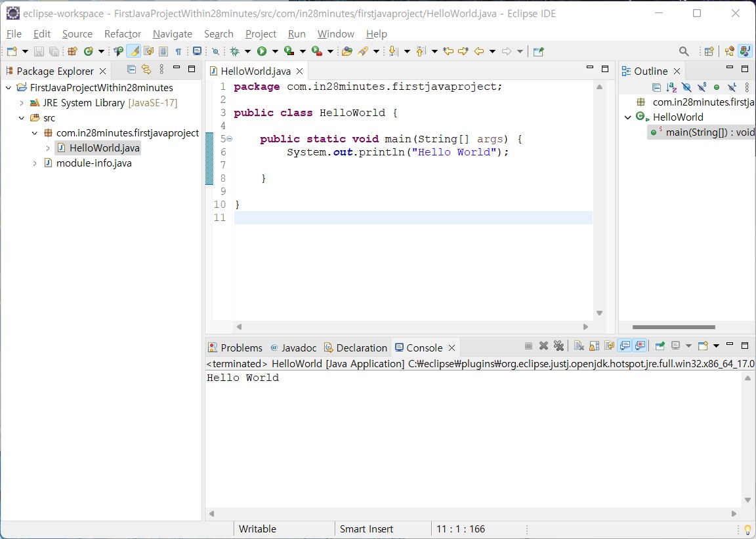Open the toolbar Search magnifier
The width and height of the screenshot is (756, 539).
684,51
